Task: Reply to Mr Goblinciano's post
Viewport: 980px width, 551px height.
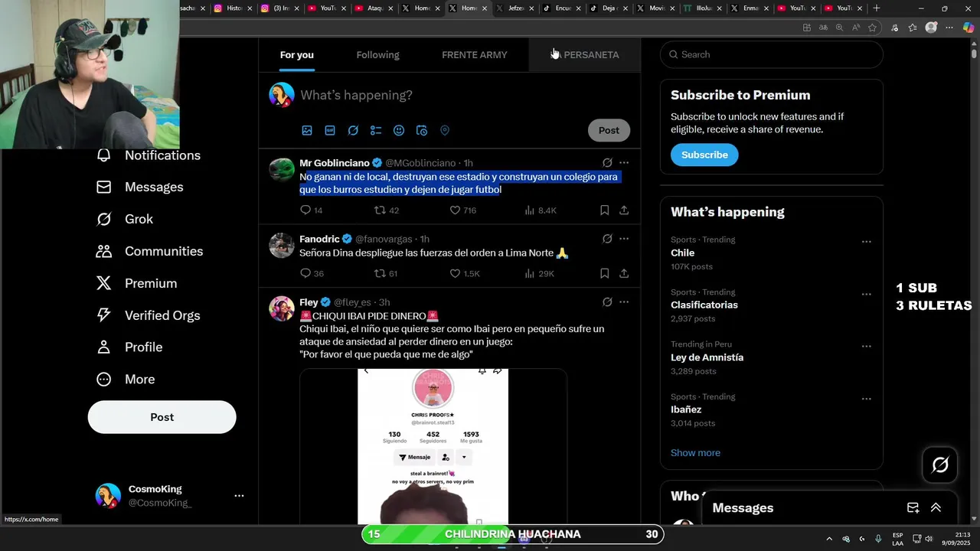Action: pyautogui.click(x=311, y=210)
